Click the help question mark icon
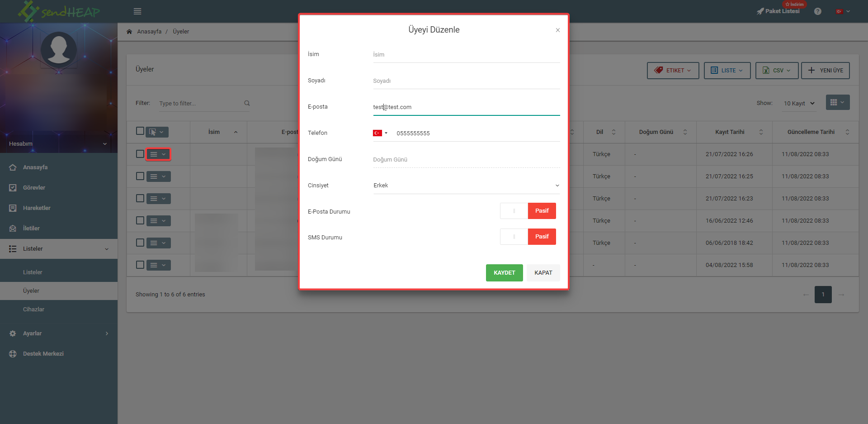The image size is (868, 424). 818,11
